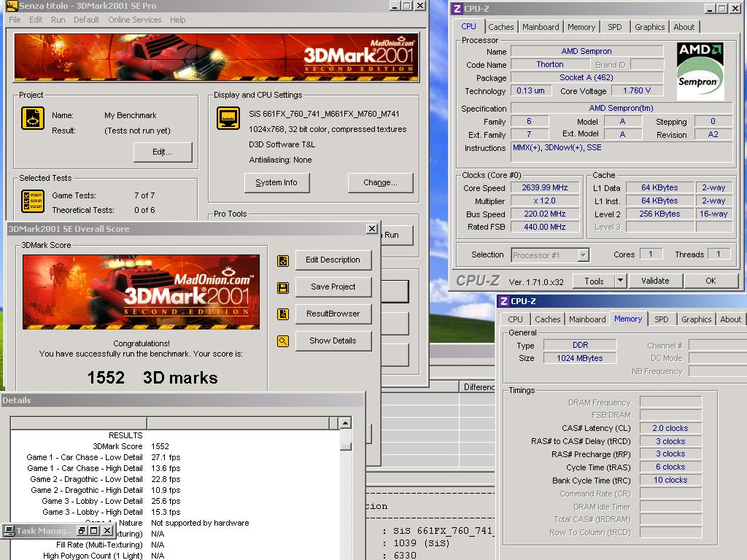Select SPD tab in lower CPU-Z window
This screenshot has width=747, height=560.
(661, 319)
